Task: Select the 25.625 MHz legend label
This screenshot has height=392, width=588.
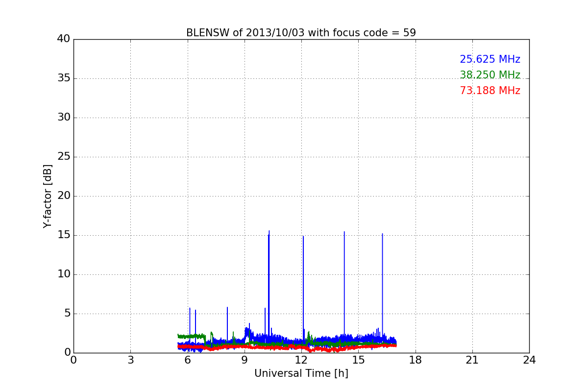Action: (x=490, y=59)
